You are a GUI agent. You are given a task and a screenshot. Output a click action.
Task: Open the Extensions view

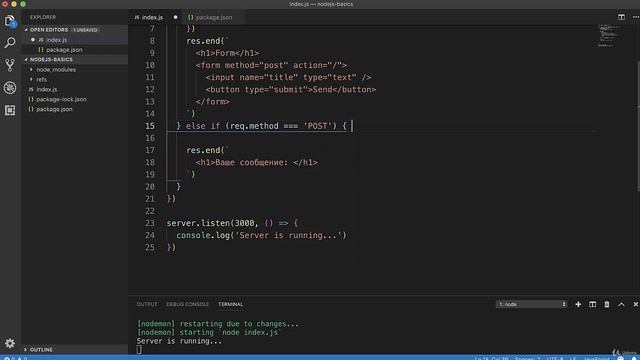tap(10, 110)
